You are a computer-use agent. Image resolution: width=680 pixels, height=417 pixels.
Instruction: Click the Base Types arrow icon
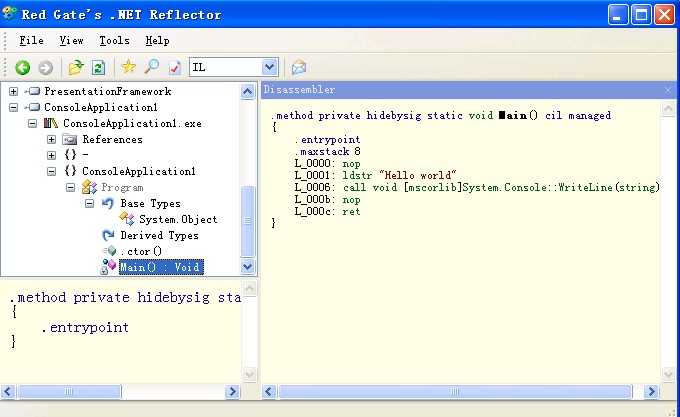point(108,203)
